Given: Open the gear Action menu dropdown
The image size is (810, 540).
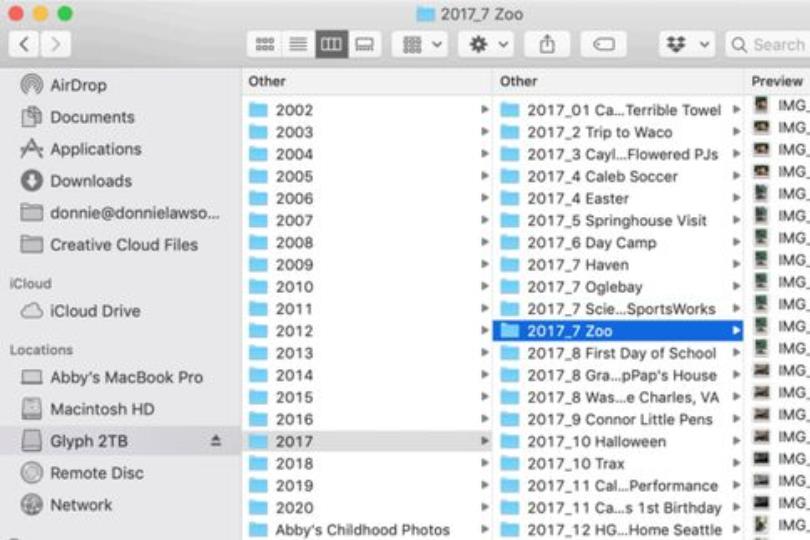Looking at the screenshot, I should 486,44.
